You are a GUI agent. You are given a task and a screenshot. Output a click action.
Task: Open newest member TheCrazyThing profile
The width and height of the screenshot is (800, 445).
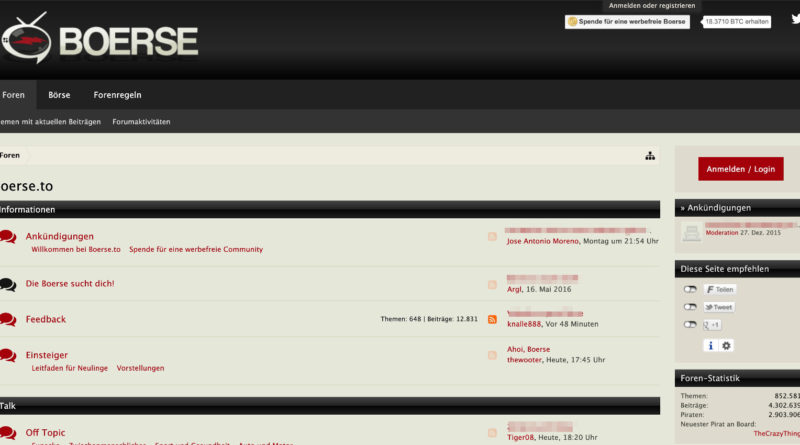(777, 434)
